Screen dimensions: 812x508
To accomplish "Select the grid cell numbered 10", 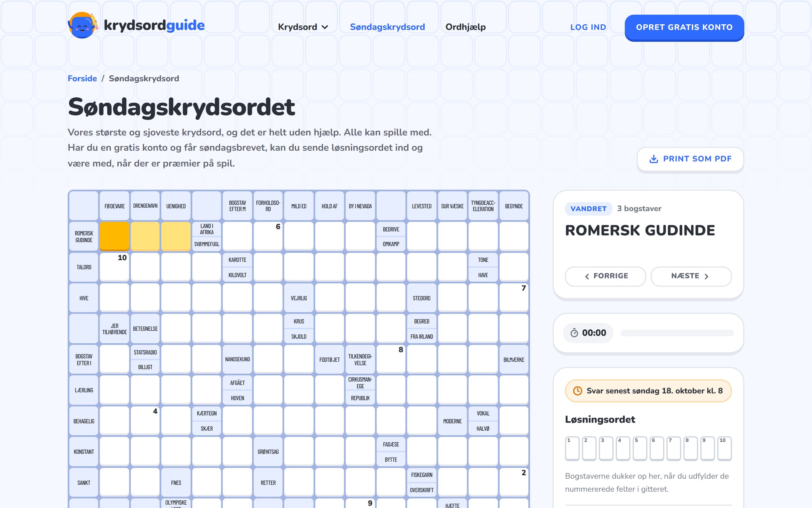I will 114,267.
